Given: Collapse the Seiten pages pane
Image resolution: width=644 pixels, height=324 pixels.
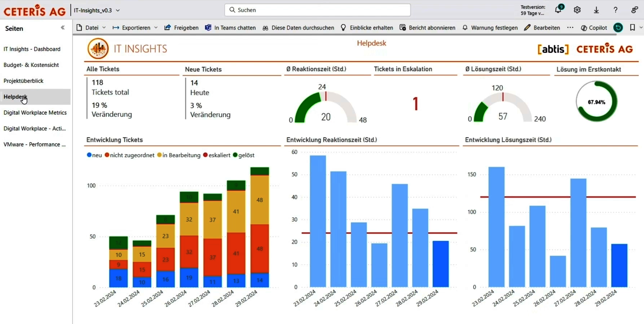Looking at the screenshot, I should [x=63, y=28].
